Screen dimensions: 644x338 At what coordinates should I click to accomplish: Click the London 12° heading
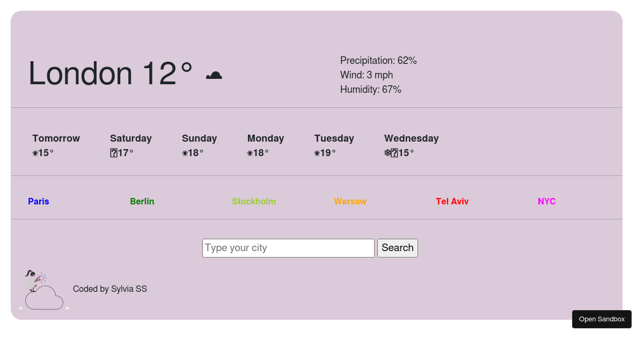click(x=110, y=74)
